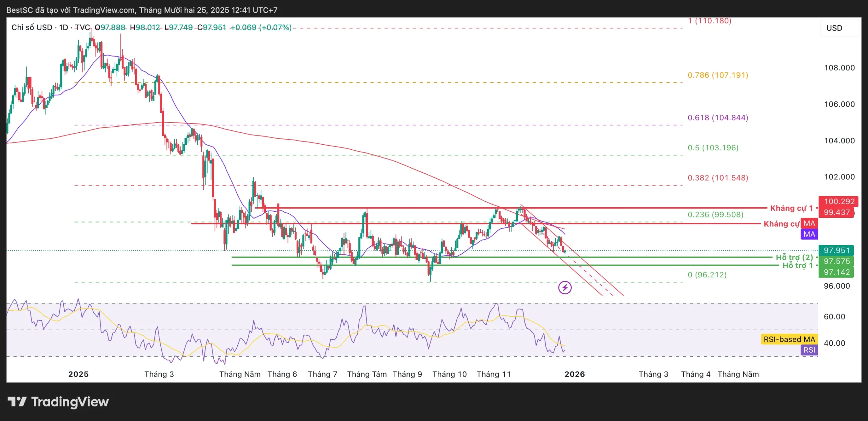The height and width of the screenshot is (421, 868).
Task: Select the Hỗ trợ 1 support label
Action: [x=797, y=266]
